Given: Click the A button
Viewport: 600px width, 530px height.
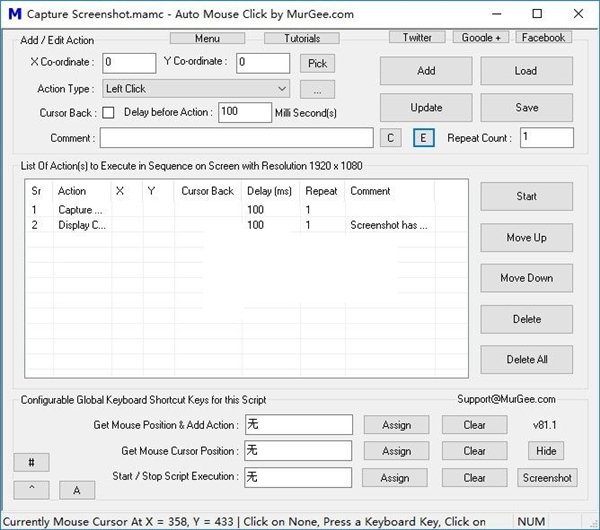Looking at the screenshot, I should pyautogui.click(x=77, y=490).
